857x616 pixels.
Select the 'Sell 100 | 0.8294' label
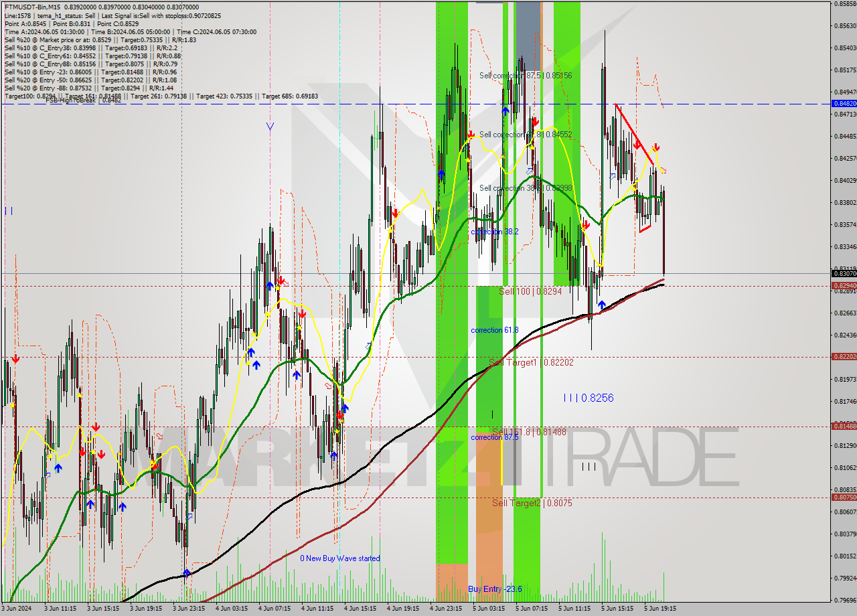(530, 292)
